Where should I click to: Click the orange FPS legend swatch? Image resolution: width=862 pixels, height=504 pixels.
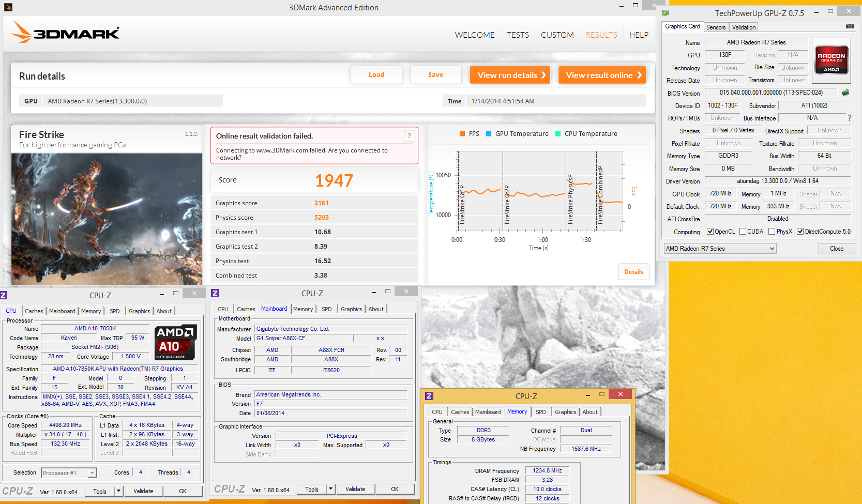462,134
